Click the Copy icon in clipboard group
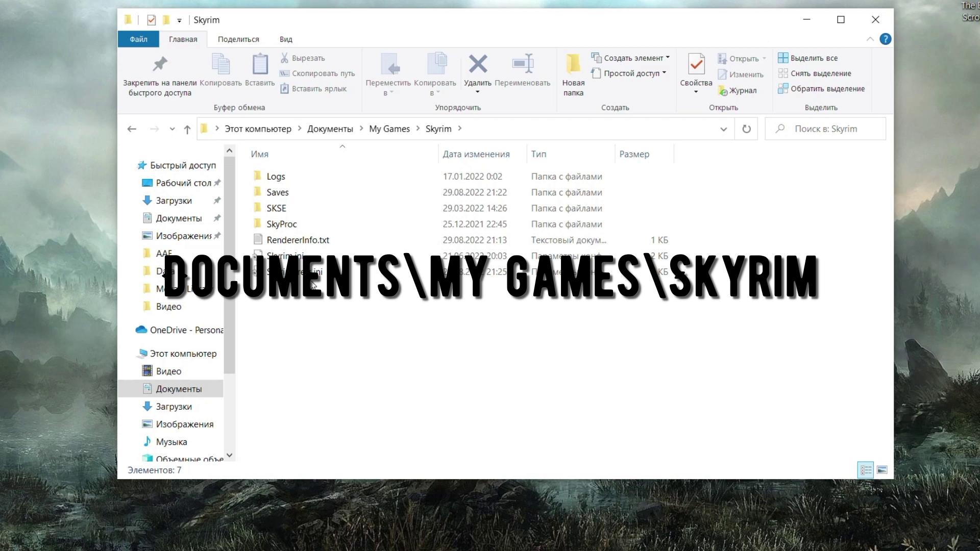This screenshot has width=980, height=551. click(x=220, y=64)
